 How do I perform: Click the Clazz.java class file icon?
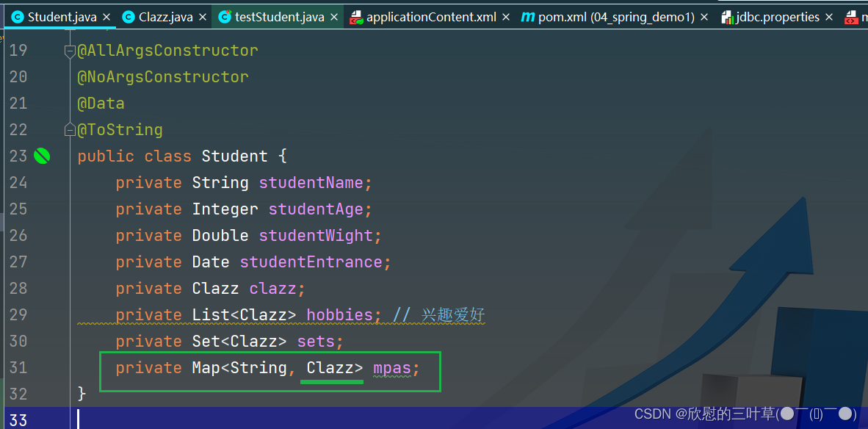pyautogui.click(x=129, y=17)
